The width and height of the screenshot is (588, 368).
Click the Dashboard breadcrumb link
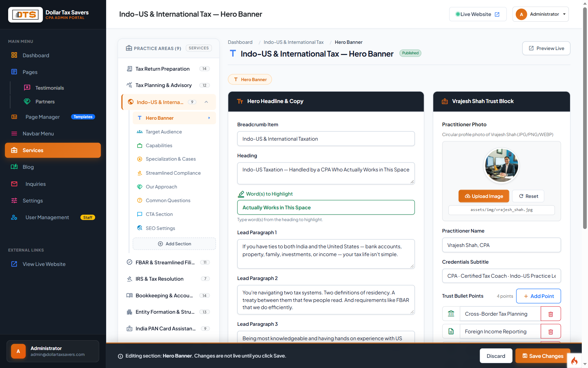[240, 42]
